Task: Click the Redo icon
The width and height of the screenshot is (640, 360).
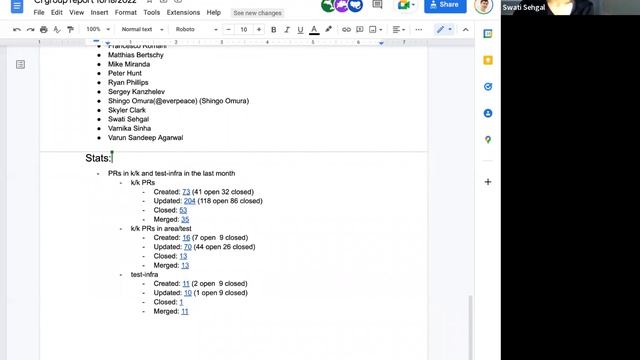Action: [30, 29]
